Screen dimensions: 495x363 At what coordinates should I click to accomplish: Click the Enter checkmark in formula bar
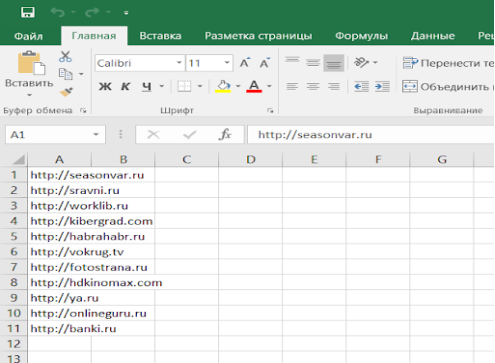[x=189, y=135]
